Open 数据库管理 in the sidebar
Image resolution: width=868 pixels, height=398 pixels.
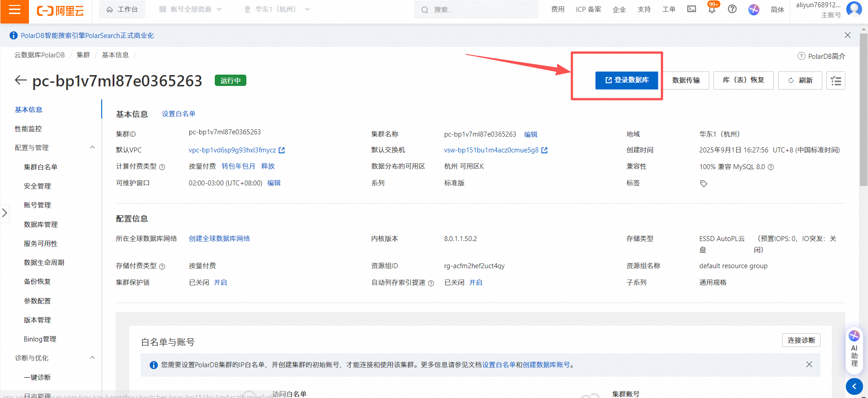click(41, 224)
